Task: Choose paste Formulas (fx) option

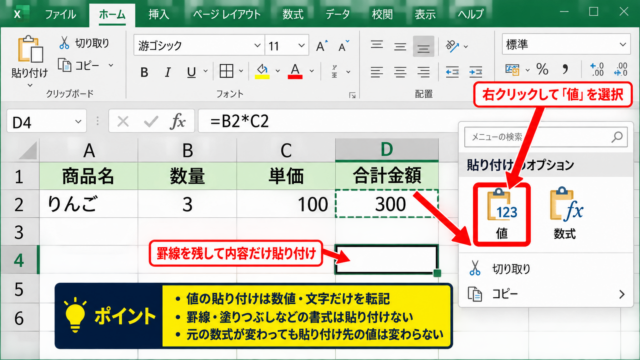Action: (566, 214)
